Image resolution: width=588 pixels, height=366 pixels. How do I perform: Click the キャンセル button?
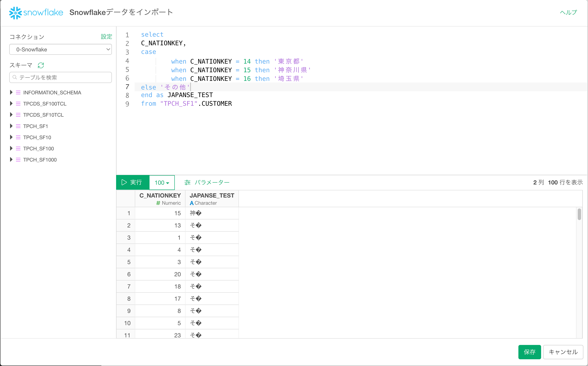(x=563, y=352)
